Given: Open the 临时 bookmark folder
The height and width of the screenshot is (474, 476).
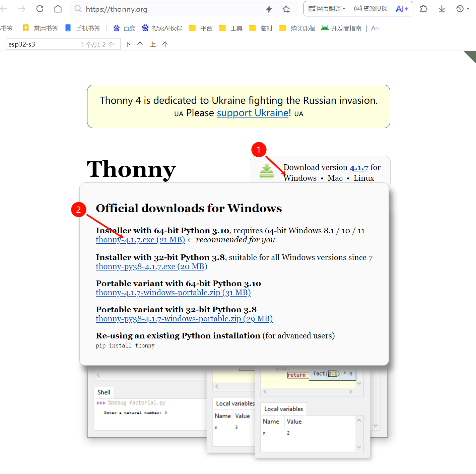Looking at the screenshot, I should point(261,28).
